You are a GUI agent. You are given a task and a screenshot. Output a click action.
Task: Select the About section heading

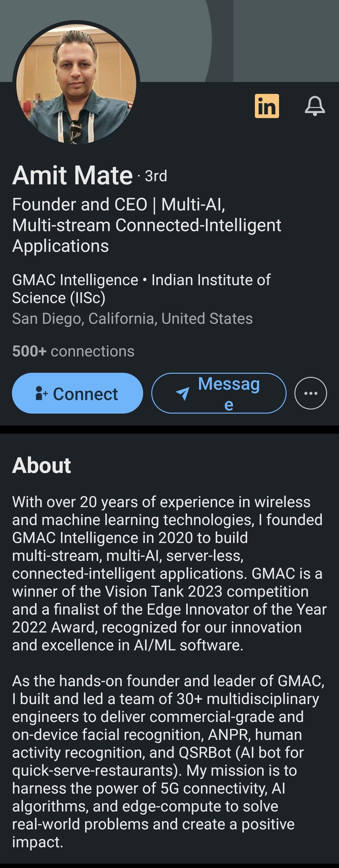click(x=41, y=465)
